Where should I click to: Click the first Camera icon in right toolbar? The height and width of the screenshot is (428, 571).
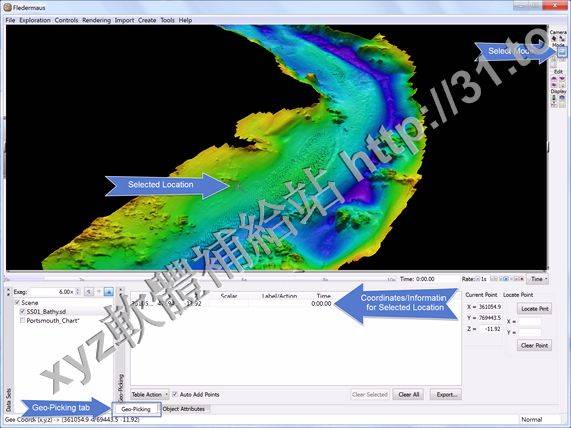(x=554, y=38)
